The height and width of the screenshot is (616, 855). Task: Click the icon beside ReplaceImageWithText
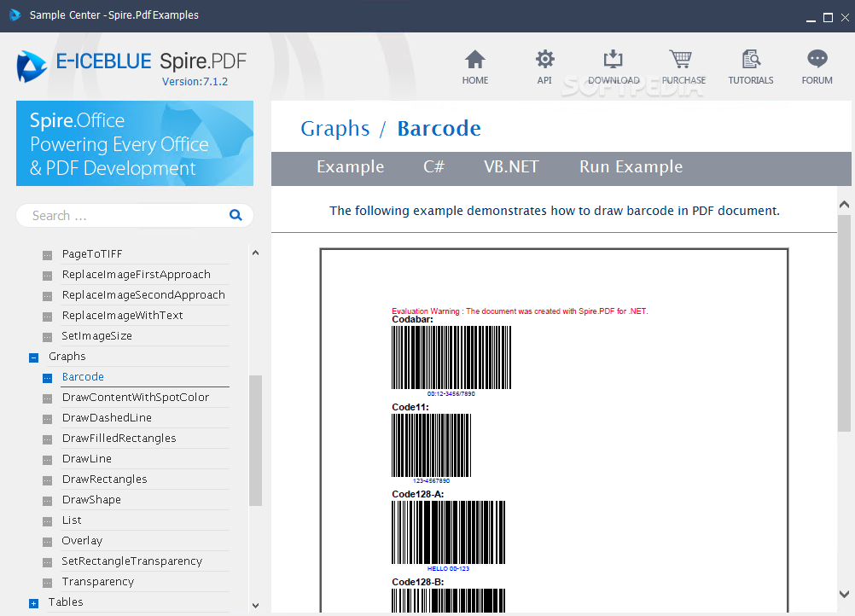click(x=48, y=317)
